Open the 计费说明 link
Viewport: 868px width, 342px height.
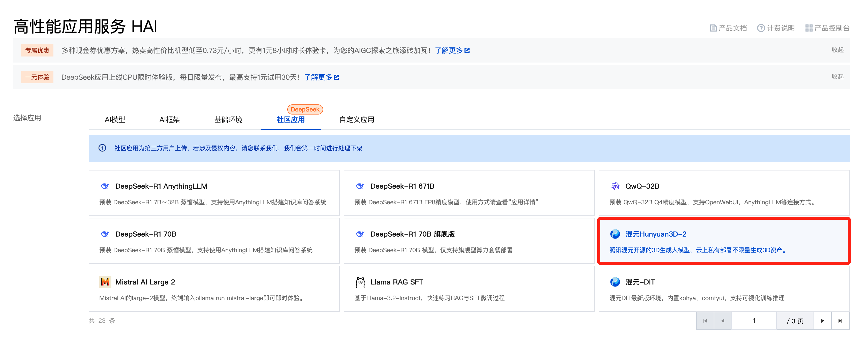(x=776, y=28)
